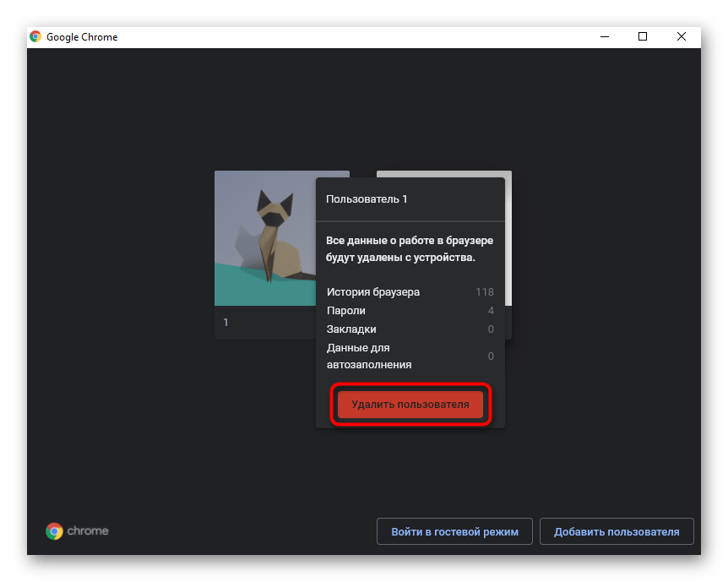Close the Google Chrome window
728x582 pixels.
(681, 36)
